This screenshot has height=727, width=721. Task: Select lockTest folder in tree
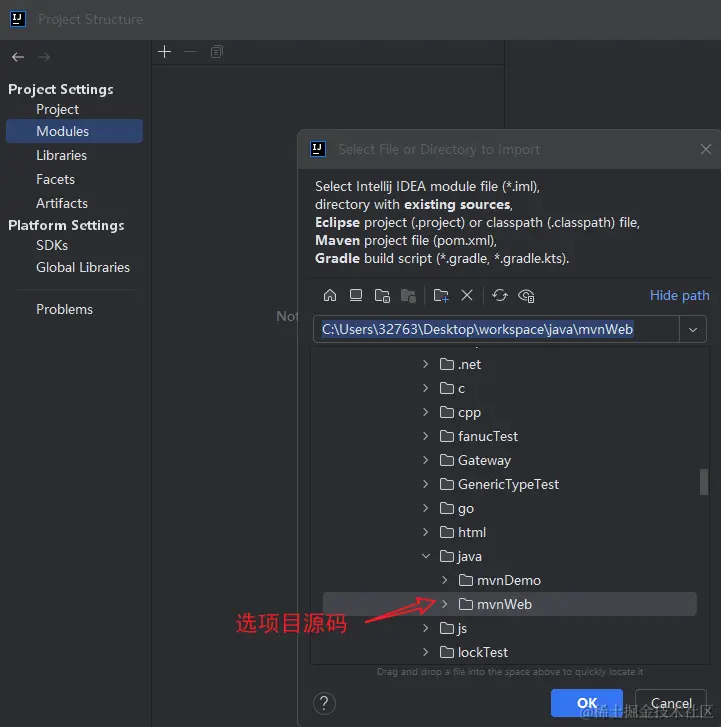(x=474, y=652)
